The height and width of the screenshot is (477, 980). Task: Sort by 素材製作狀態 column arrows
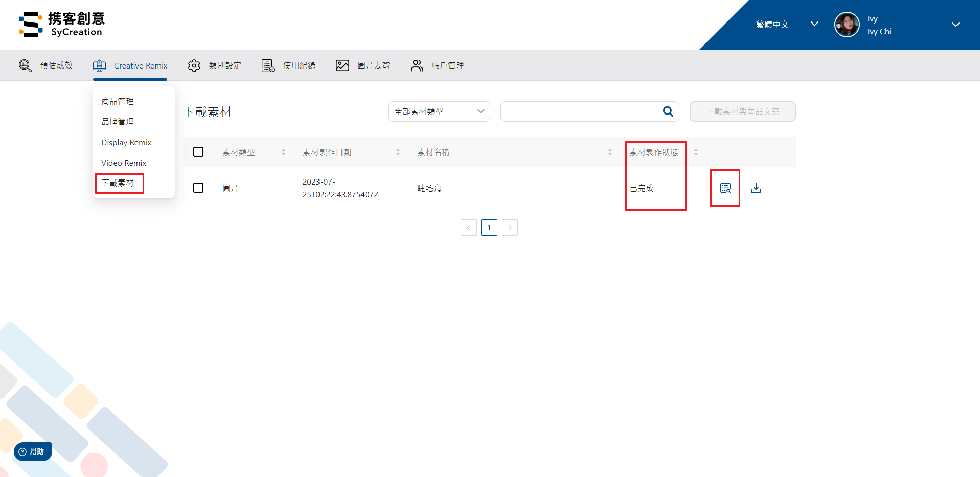(x=696, y=152)
